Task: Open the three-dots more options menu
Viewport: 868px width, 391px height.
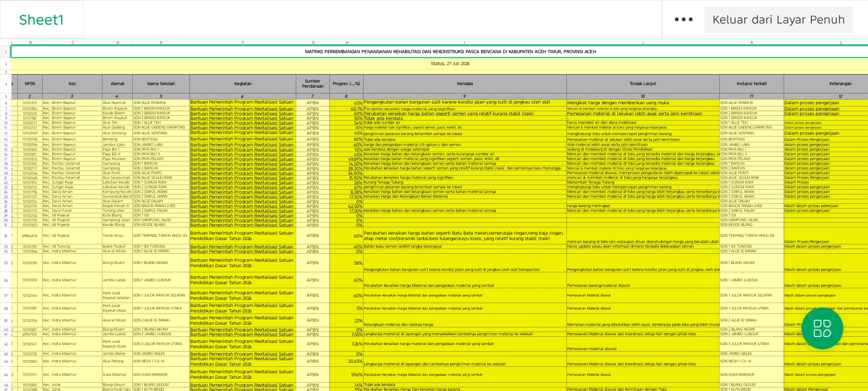Action: coord(684,20)
